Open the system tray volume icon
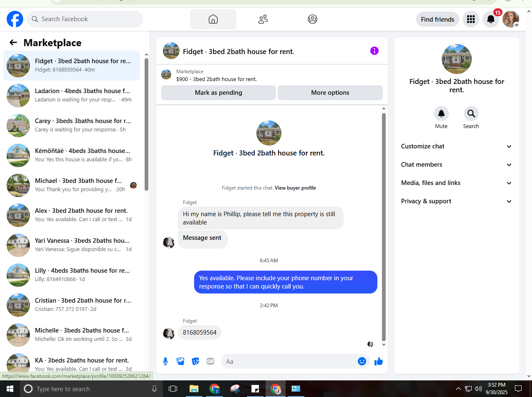 [478, 389]
